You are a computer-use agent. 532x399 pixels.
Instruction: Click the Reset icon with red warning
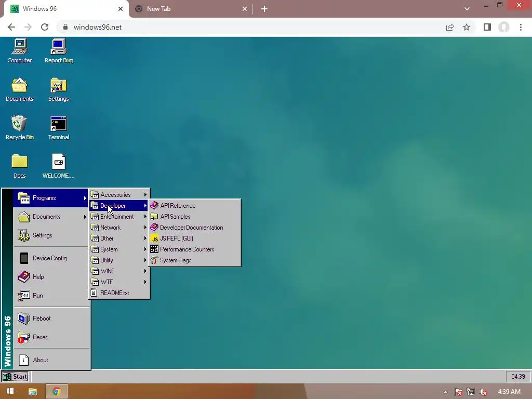24,337
